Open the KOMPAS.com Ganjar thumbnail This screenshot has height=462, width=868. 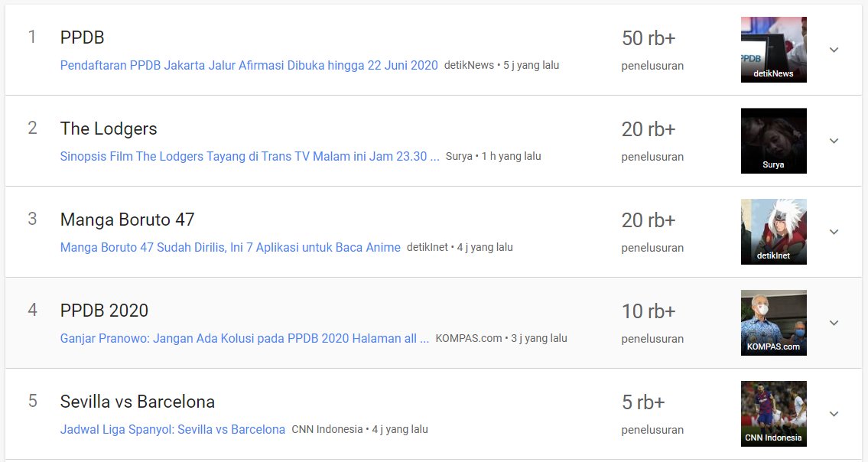(773, 322)
